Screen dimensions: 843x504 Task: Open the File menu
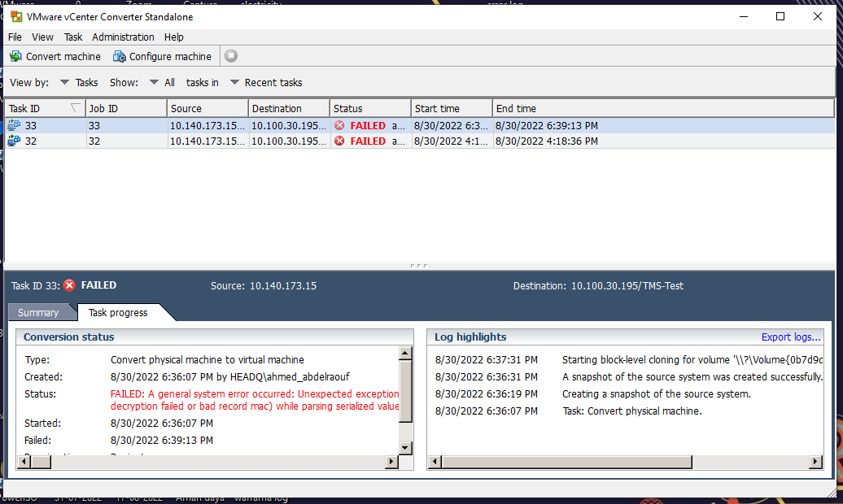point(15,37)
